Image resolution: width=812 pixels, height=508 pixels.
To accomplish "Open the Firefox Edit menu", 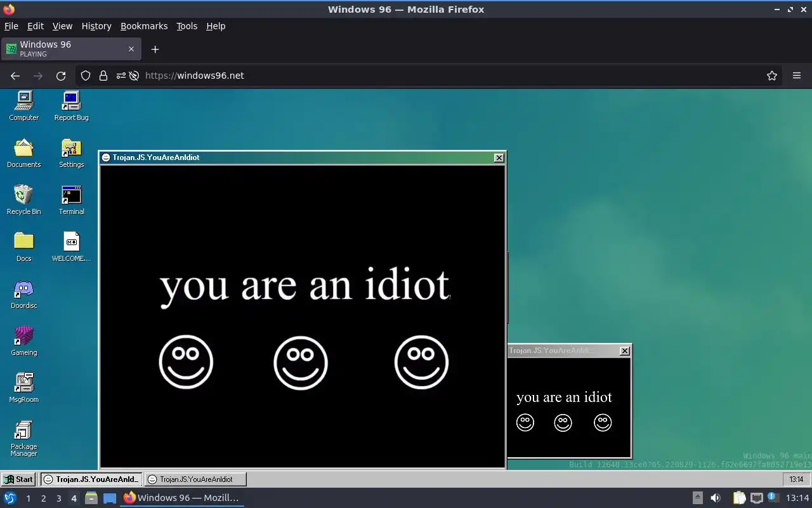I will click(36, 26).
